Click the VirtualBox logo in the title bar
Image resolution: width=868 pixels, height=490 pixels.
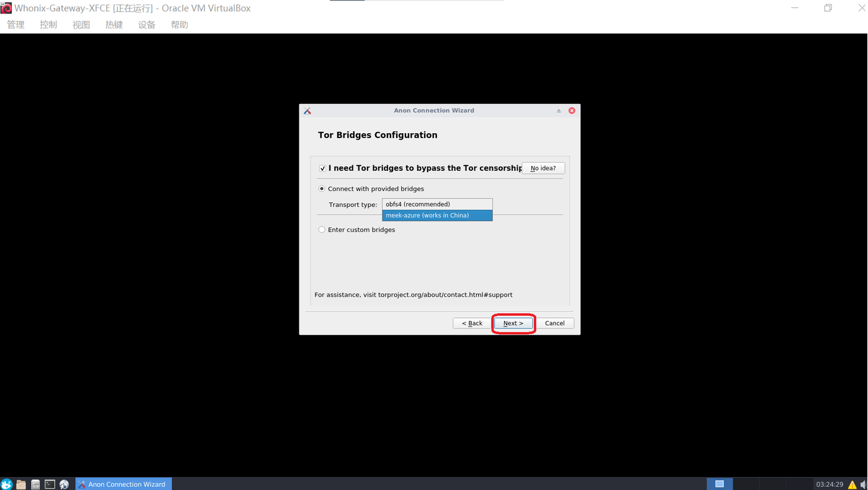6,8
